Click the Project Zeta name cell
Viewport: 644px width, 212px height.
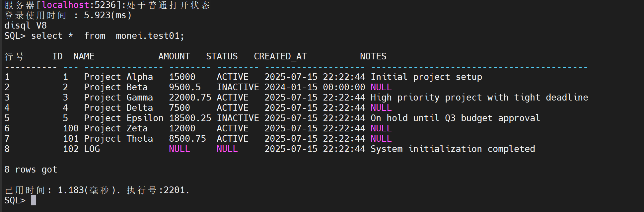click(x=116, y=128)
